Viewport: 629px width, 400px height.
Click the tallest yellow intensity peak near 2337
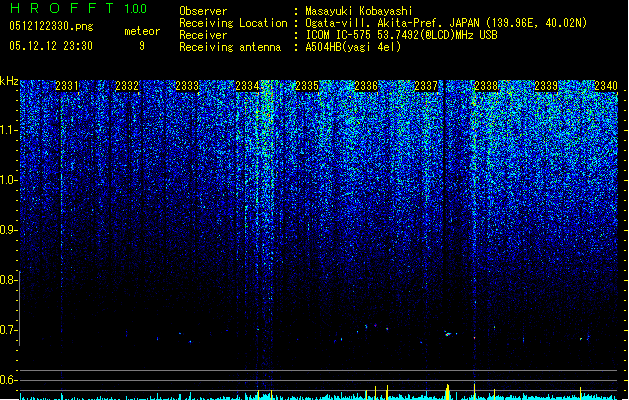pos(448,392)
